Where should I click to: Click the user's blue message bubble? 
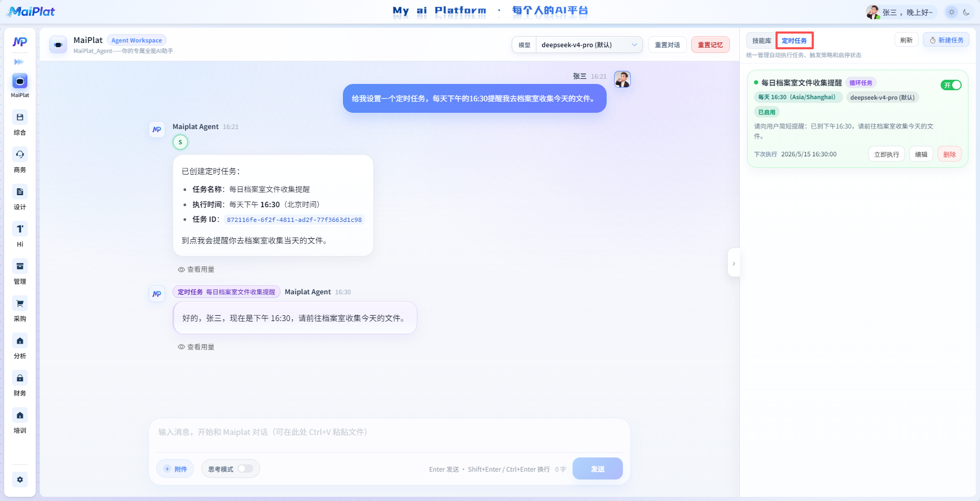(x=475, y=99)
